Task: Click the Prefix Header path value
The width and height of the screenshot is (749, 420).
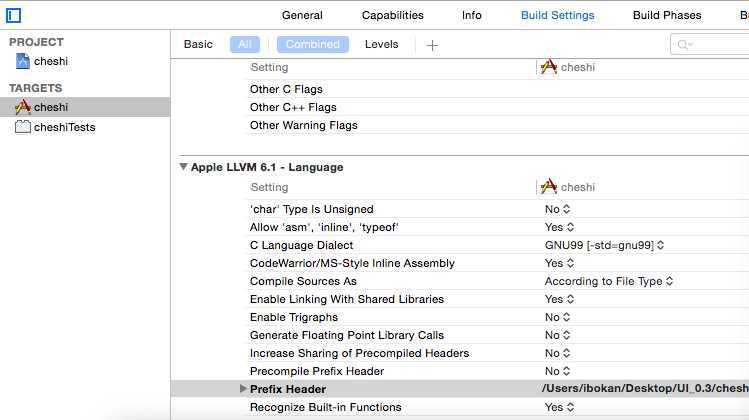Action: point(645,388)
